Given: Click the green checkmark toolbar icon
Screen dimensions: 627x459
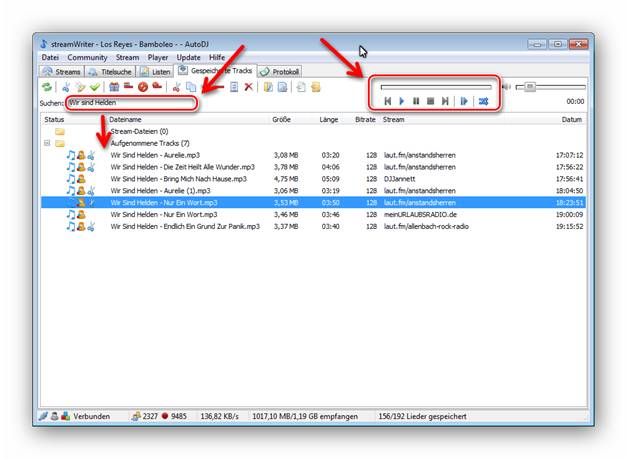Looking at the screenshot, I should coord(95,87).
